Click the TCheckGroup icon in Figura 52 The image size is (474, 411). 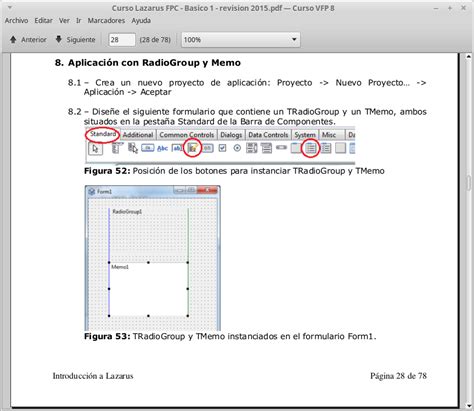pos(326,148)
